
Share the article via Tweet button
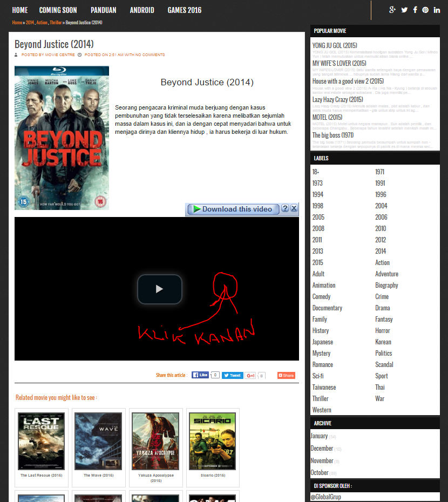pyautogui.click(x=233, y=375)
